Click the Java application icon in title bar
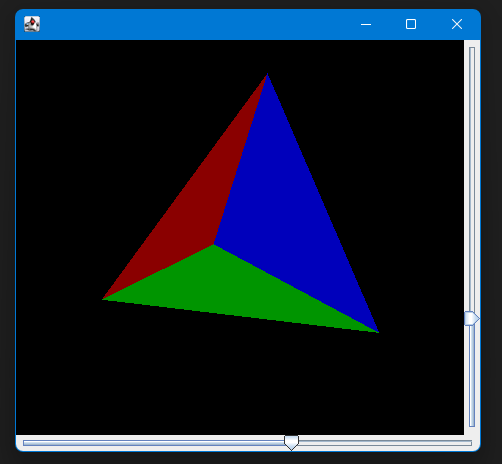Screen dimensions: 502x464 click(x=32, y=24)
